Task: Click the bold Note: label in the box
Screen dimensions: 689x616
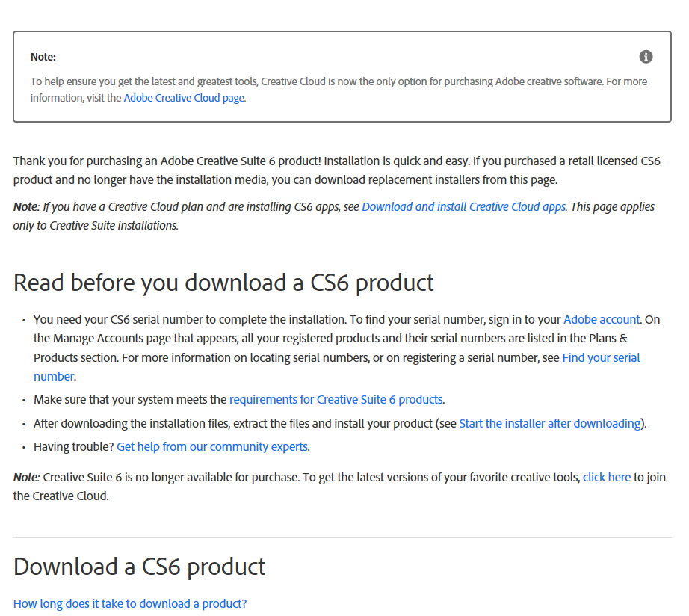Action: click(43, 57)
